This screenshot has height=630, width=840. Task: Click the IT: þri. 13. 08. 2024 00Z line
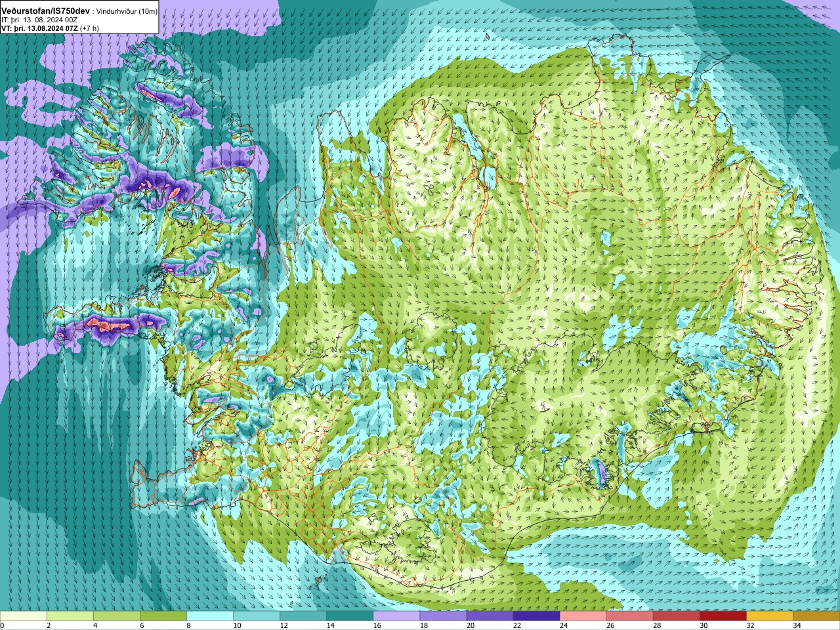[39, 20]
